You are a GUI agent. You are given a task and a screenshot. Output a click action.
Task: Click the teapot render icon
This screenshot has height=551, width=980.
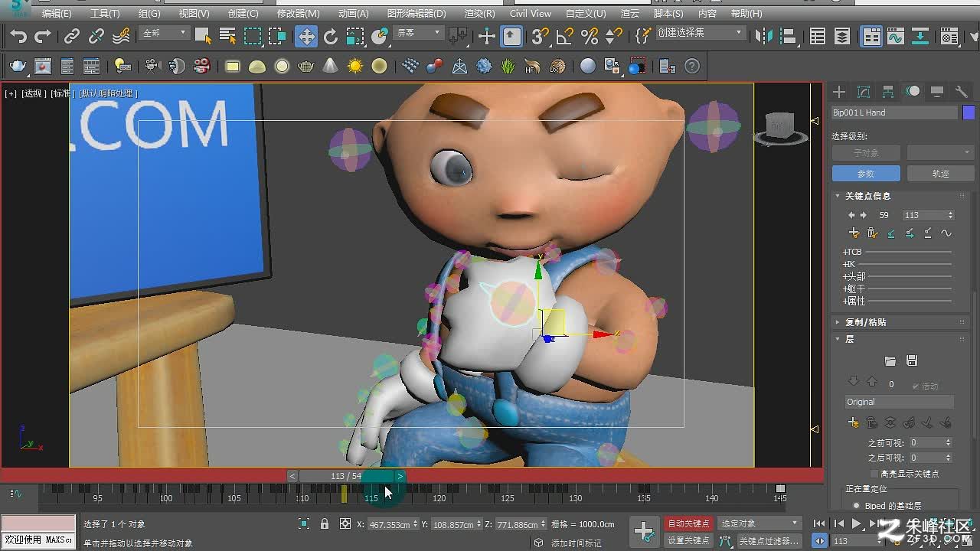point(18,67)
